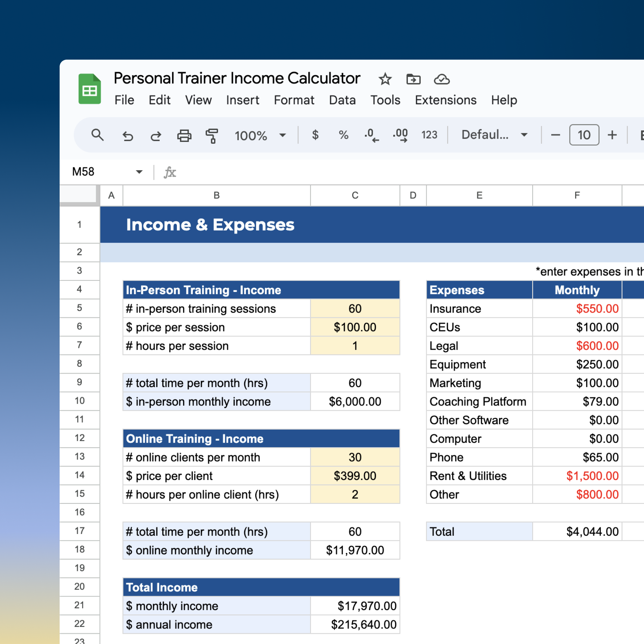Check the cloud save status icon
The height and width of the screenshot is (644, 644).
[x=442, y=79]
